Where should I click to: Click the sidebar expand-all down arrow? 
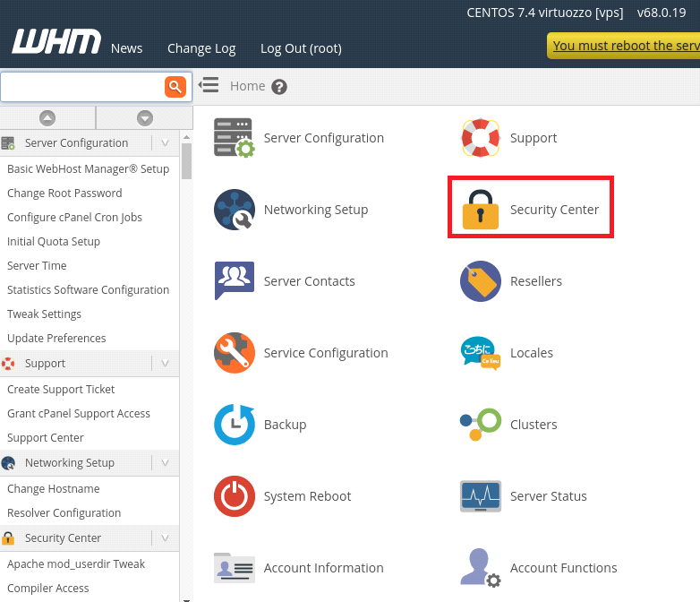[145, 118]
